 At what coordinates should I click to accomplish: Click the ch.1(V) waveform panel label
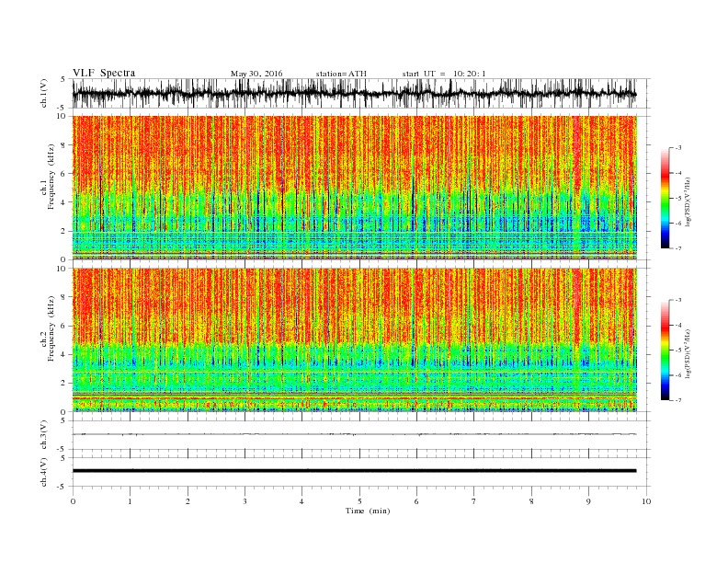[x=44, y=94]
